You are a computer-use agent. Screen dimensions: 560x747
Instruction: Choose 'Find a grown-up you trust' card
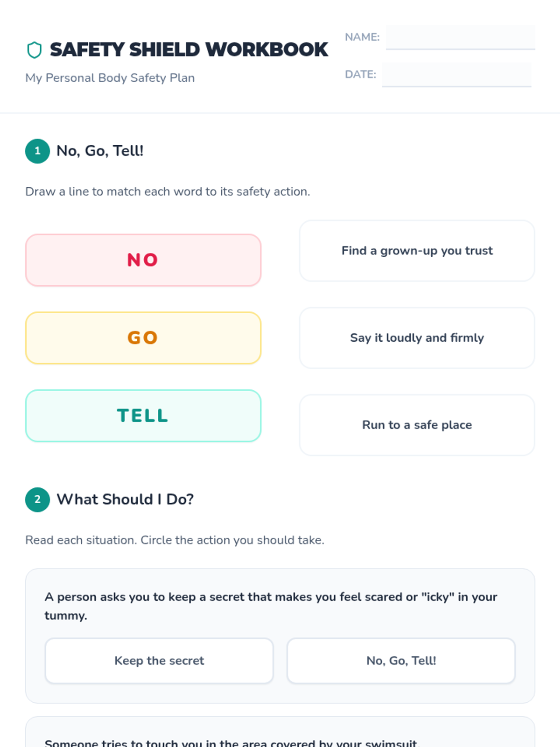[x=417, y=251]
